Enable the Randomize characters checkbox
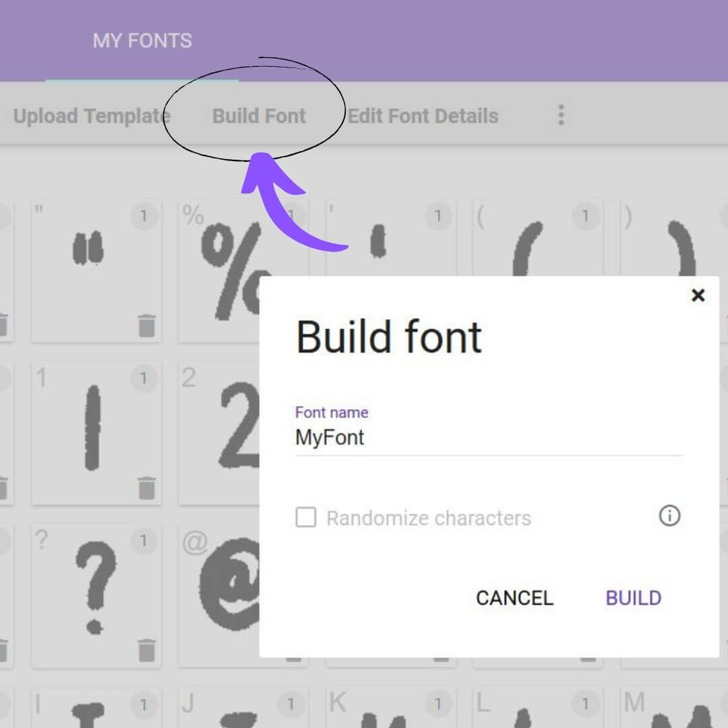The width and height of the screenshot is (728, 728). (306, 518)
